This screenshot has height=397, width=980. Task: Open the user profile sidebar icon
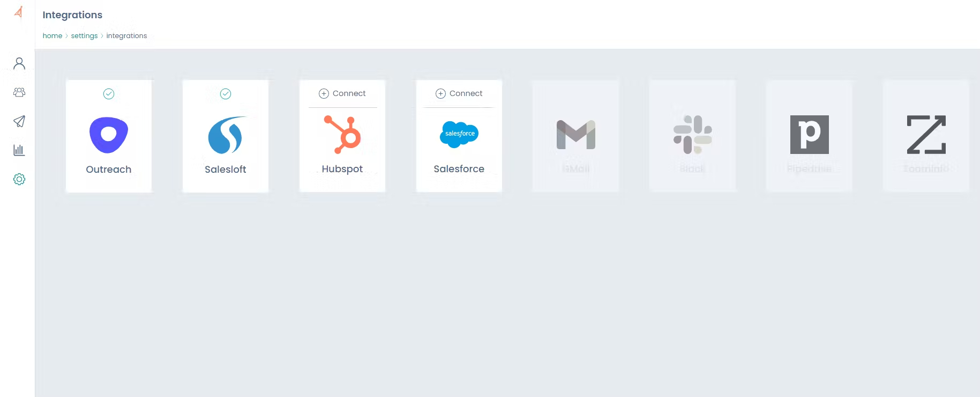point(19,64)
